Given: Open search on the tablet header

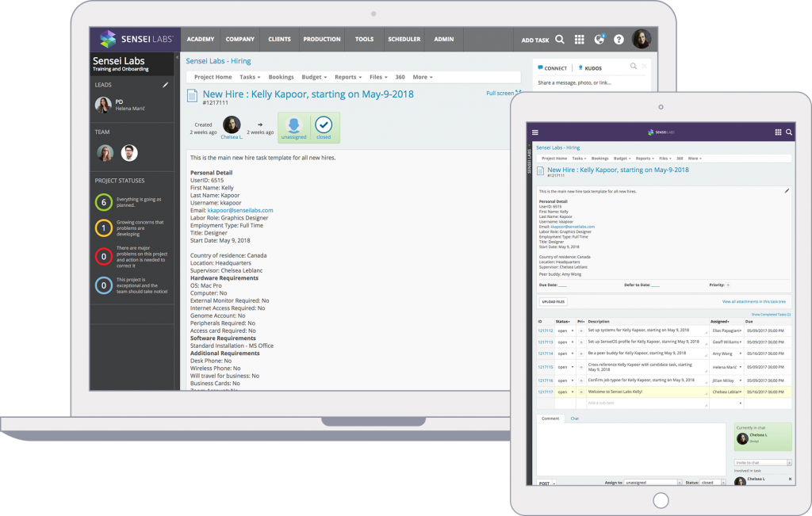Looking at the screenshot, I should click(789, 132).
